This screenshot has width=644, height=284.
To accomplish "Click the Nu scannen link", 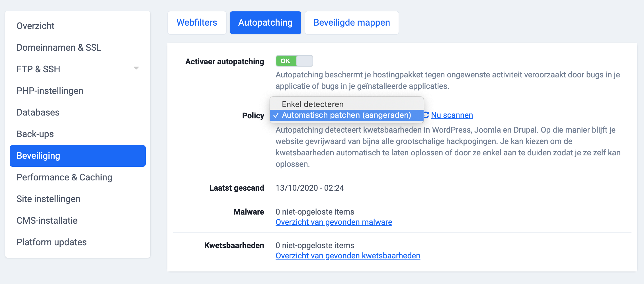I will [x=452, y=115].
